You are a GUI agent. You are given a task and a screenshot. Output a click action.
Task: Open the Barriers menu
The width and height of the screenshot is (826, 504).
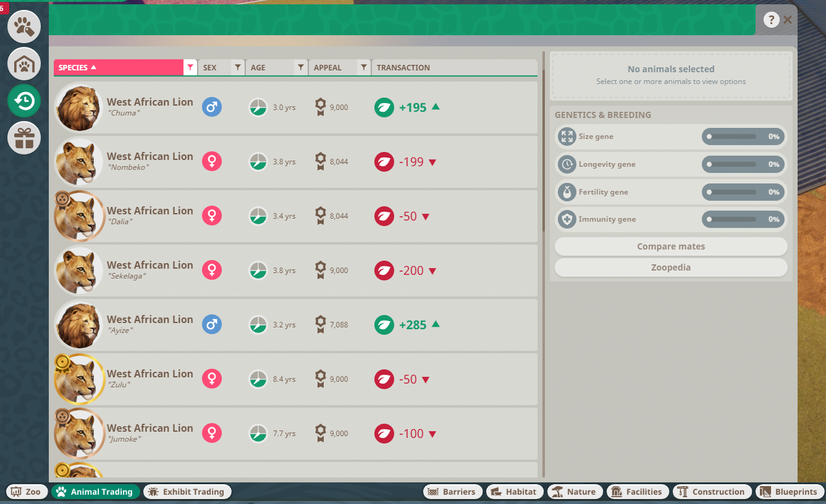[x=453, y=492]
